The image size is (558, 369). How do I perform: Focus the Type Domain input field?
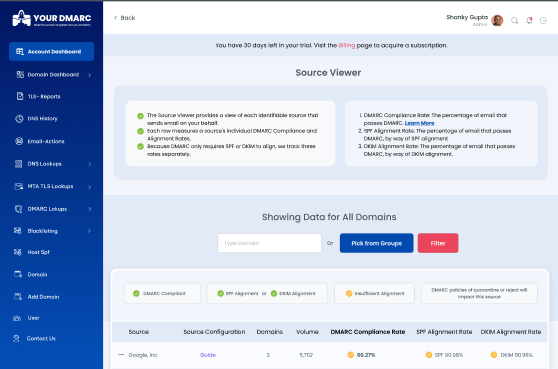click(x=269, y=243)
